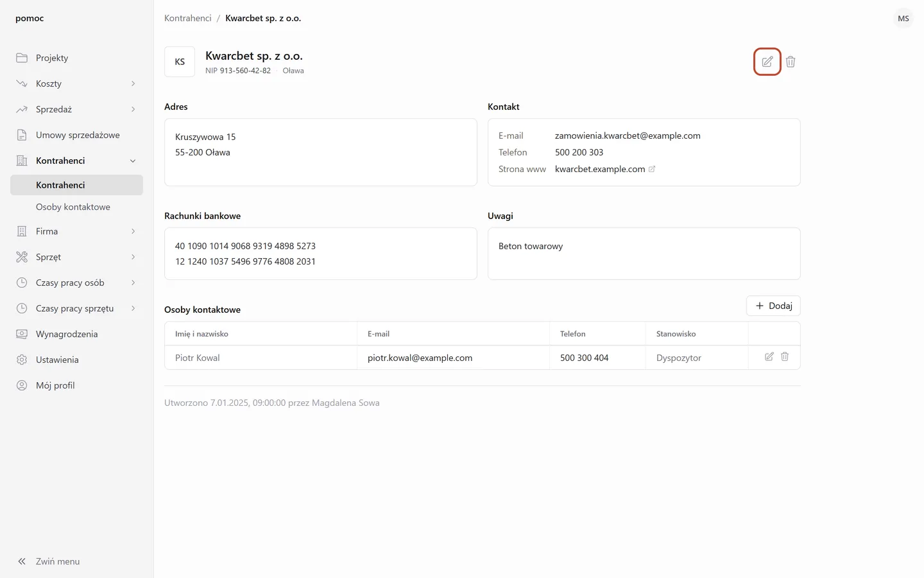Viewport: 924px width, 578px height.
Task: Edit Piotr Kowal contact person row
Action: click(769, 356)
